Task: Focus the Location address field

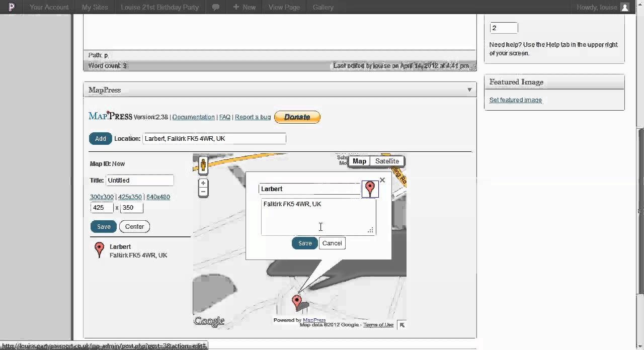Action: 214,139
